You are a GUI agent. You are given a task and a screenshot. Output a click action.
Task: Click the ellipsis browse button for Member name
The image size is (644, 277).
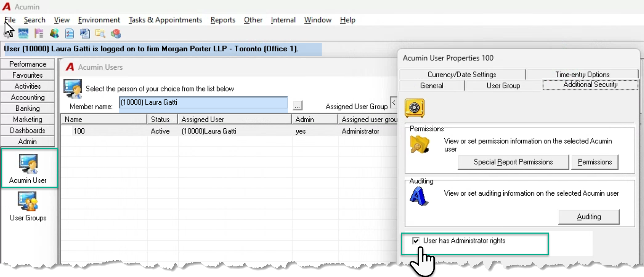point(298,106)
